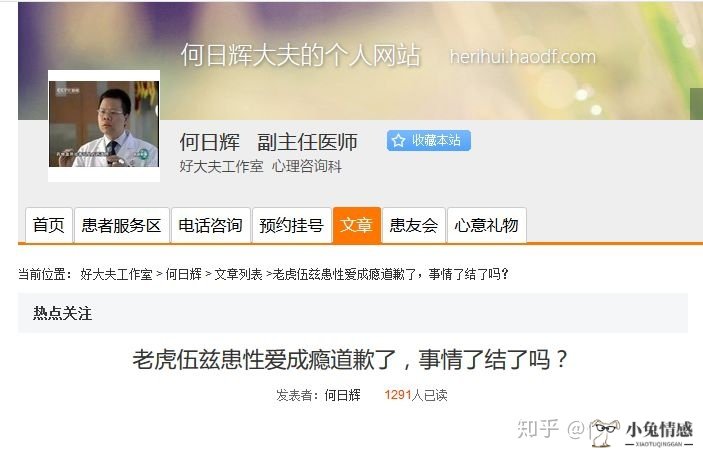This screenshot has height=458, width=703.
Task: Open the 患者服务区 tab
Action: [122, 225]
